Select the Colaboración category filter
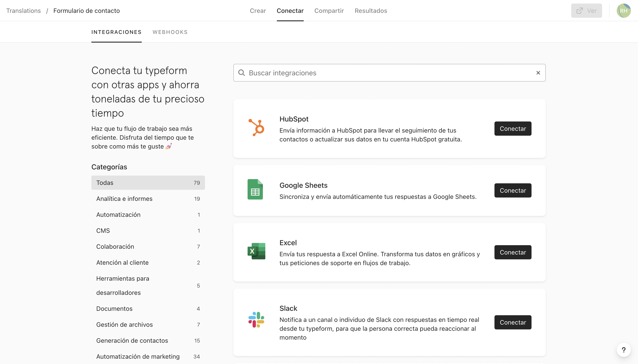638x364 pixels. pyautogui.click(x=115, y=246)
